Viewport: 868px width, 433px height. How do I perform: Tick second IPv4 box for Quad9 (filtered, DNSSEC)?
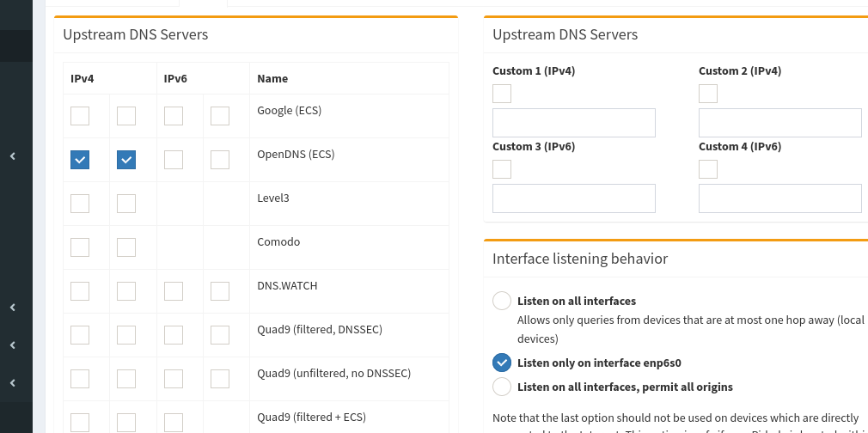[126, 335]
